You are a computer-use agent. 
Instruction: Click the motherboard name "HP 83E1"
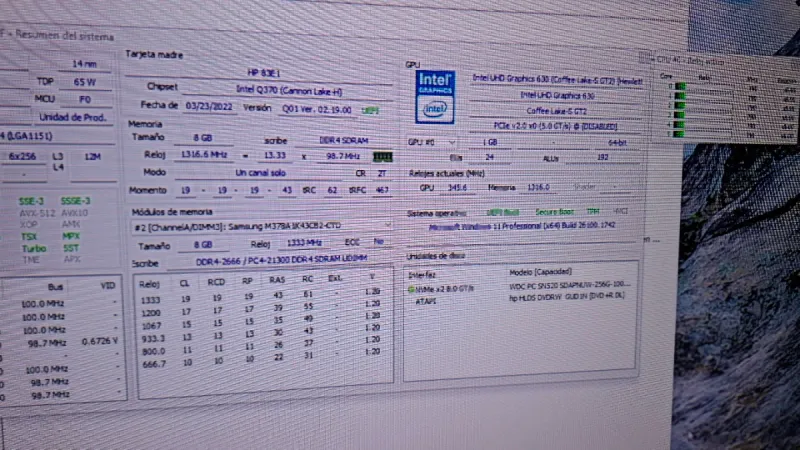coord(263,73)
